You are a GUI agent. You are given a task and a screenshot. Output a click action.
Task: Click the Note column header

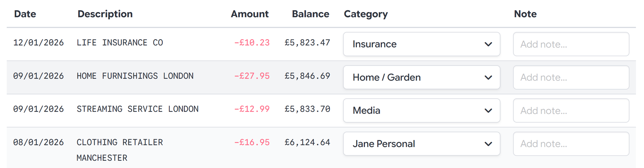pos(525,14)
